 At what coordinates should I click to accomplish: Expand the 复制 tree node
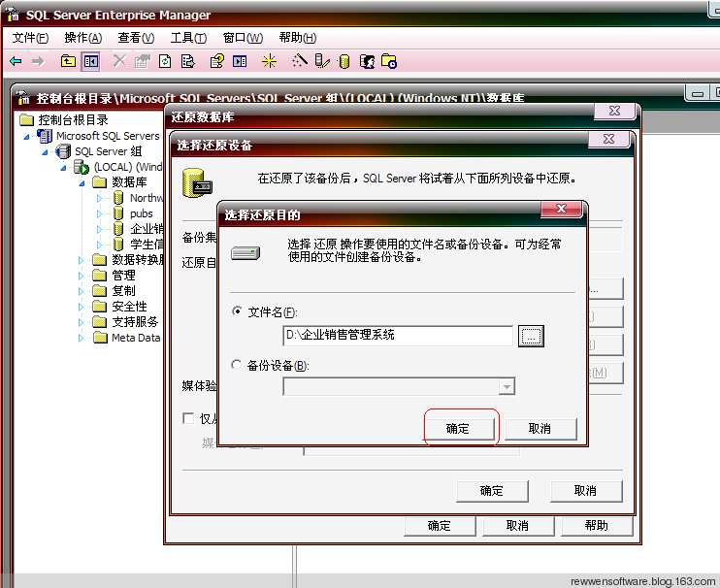click(81, 291)
